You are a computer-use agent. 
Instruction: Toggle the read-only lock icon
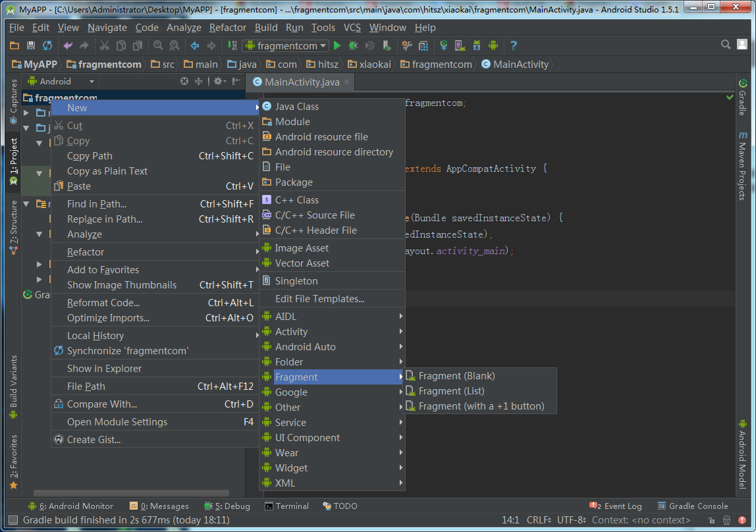point(711,520)
